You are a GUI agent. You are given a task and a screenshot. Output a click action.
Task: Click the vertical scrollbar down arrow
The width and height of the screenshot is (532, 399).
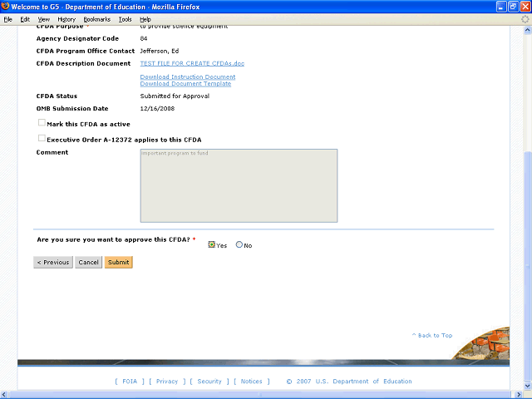coord(527,386)
